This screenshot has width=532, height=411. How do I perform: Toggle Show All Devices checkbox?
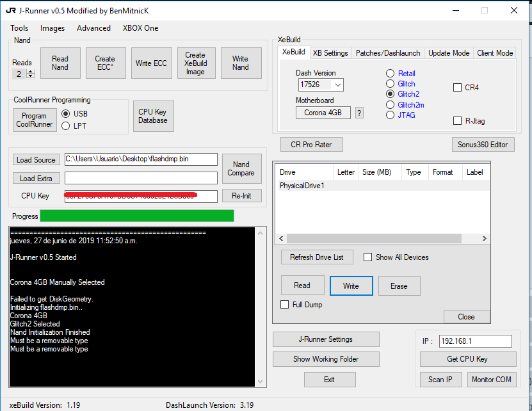367,257
